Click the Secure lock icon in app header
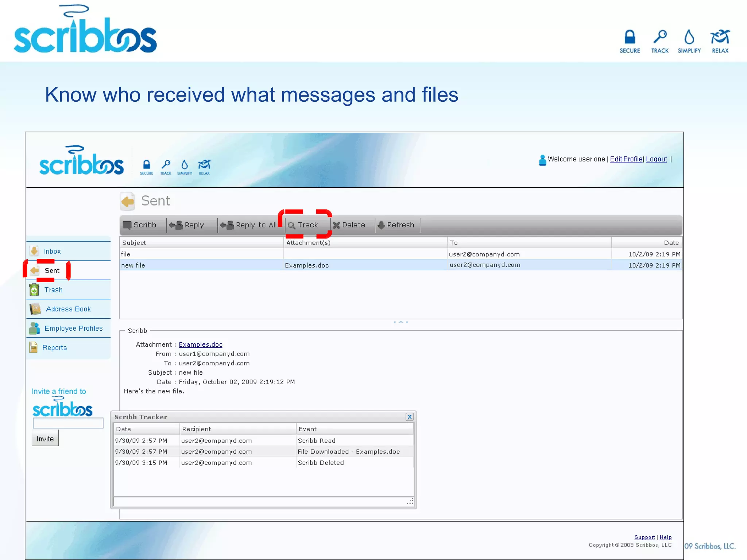This screenshot has width=747, height=560. coord(146,167)
